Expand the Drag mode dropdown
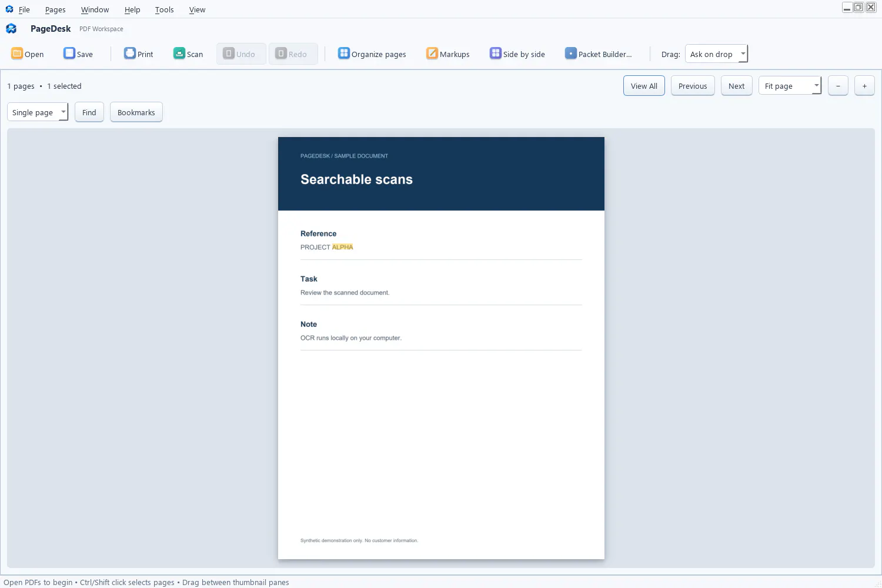 (716, 54)
